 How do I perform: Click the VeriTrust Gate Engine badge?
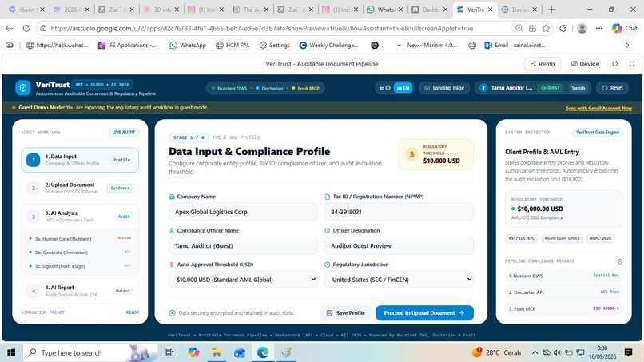click(597, 133)
